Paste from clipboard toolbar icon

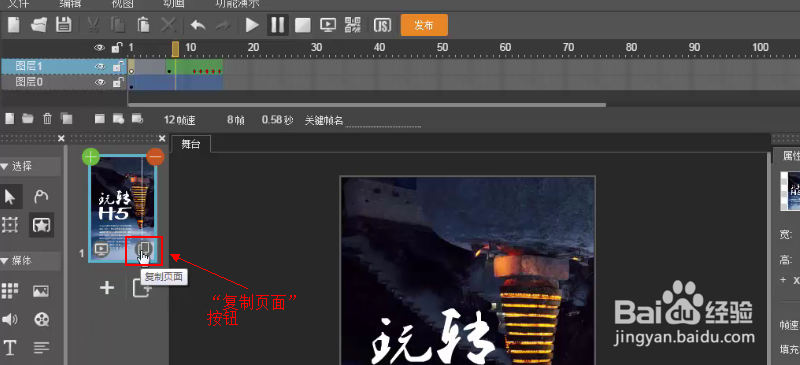pyautogui.click(x=143, y=25)
